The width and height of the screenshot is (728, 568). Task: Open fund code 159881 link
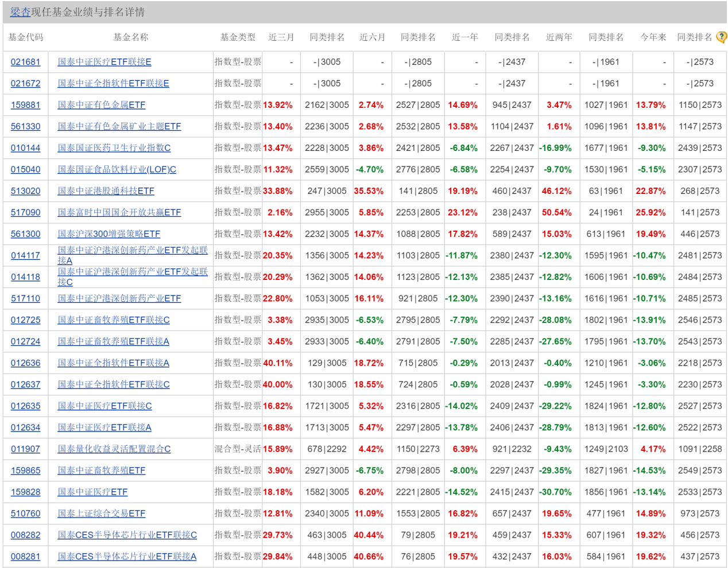25,105
